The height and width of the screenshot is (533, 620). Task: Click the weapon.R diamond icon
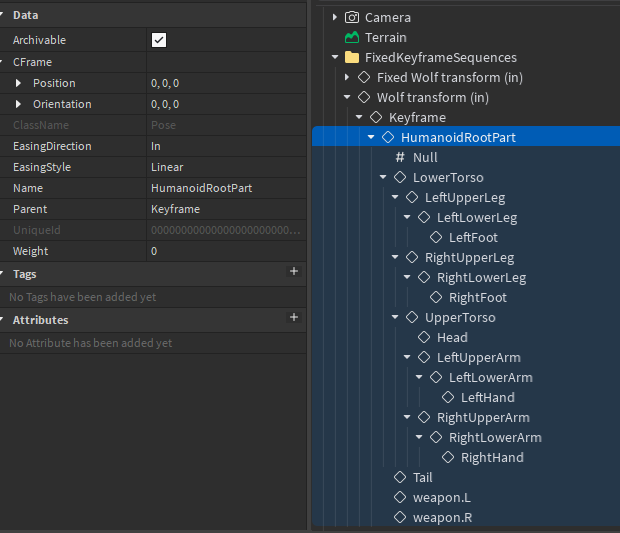[x=400, y=517]
